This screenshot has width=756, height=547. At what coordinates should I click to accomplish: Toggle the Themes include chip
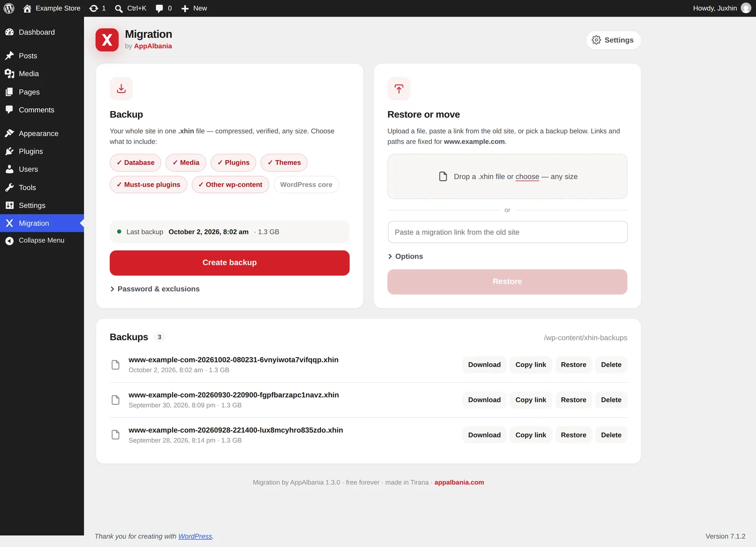pos(284,162)
